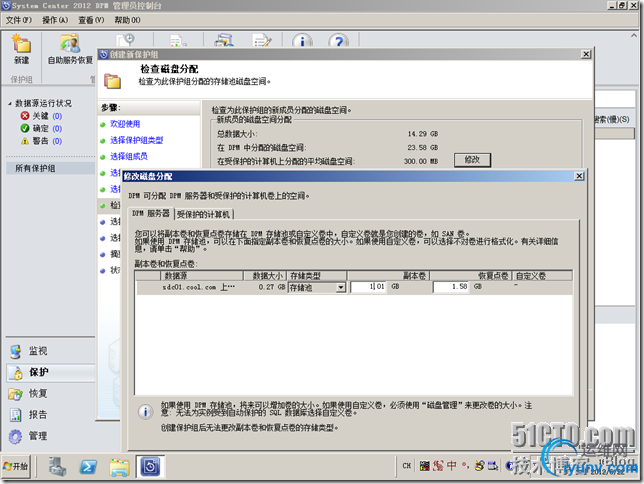644x484 pixels.
Task: Click the toolbar icon with clock
Action: pyautogui.click(x=126, y=40)
